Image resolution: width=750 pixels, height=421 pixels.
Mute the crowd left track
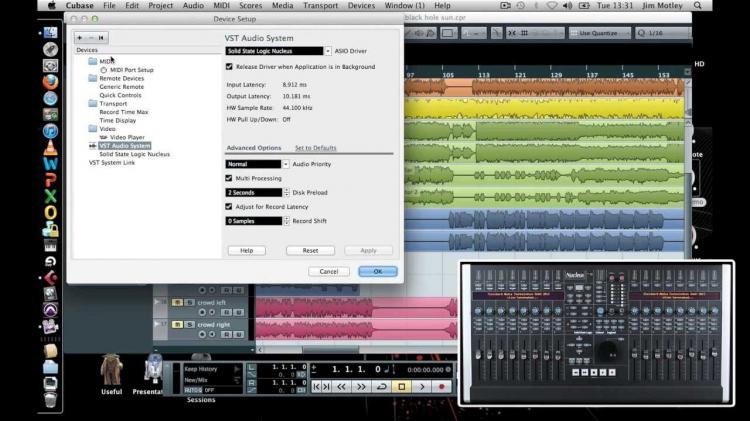177,302
